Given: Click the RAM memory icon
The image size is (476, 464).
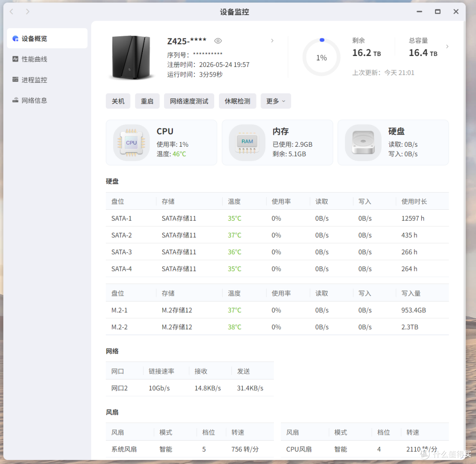Looking at the screenshot, I should (247, 143).
